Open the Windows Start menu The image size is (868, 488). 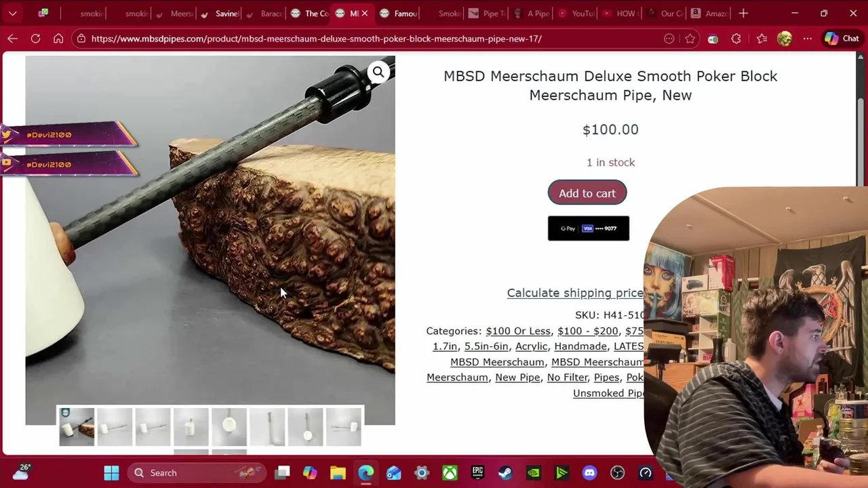pyautogui.click(x=111, y=472)
